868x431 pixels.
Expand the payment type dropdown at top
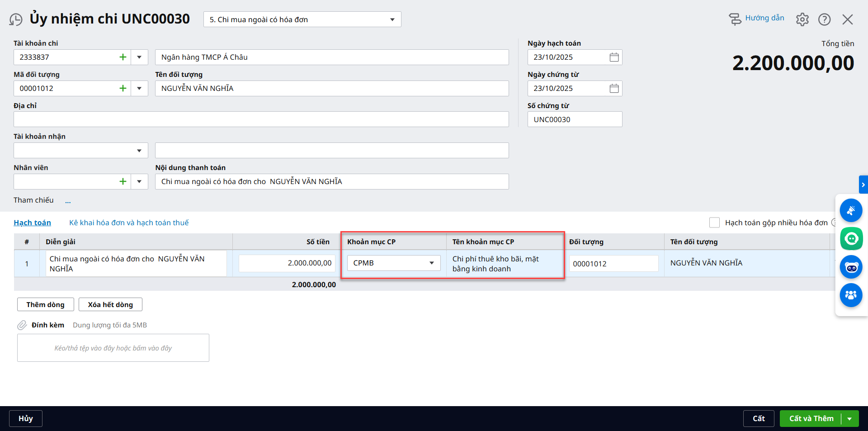click(392, 19)
